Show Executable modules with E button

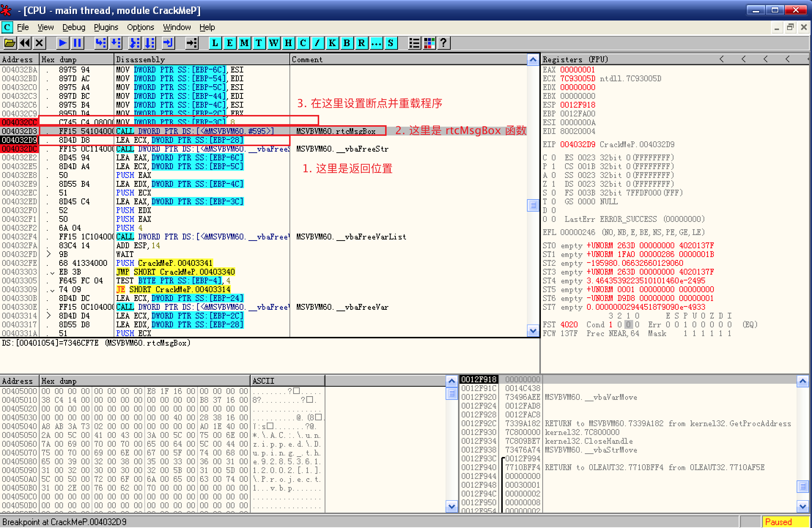click(x=230, y=43)
